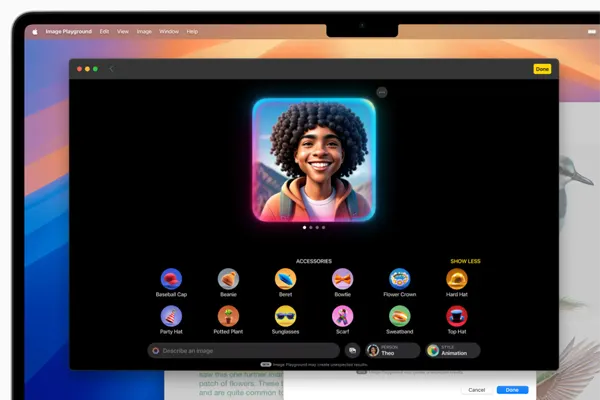
Task: Go back with the chevron arrow
Action: click(x=111, y=69)
